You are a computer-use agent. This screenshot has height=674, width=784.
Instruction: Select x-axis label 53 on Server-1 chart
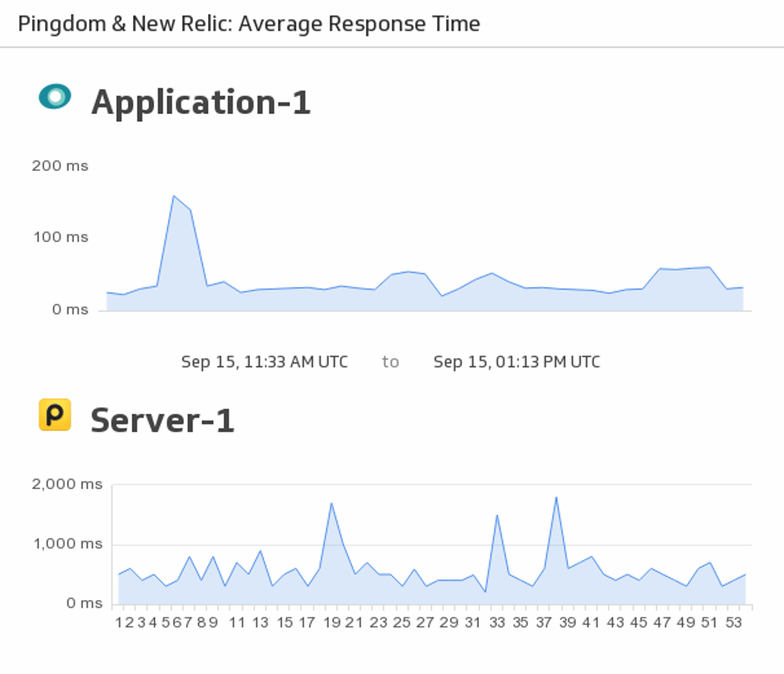733,622
